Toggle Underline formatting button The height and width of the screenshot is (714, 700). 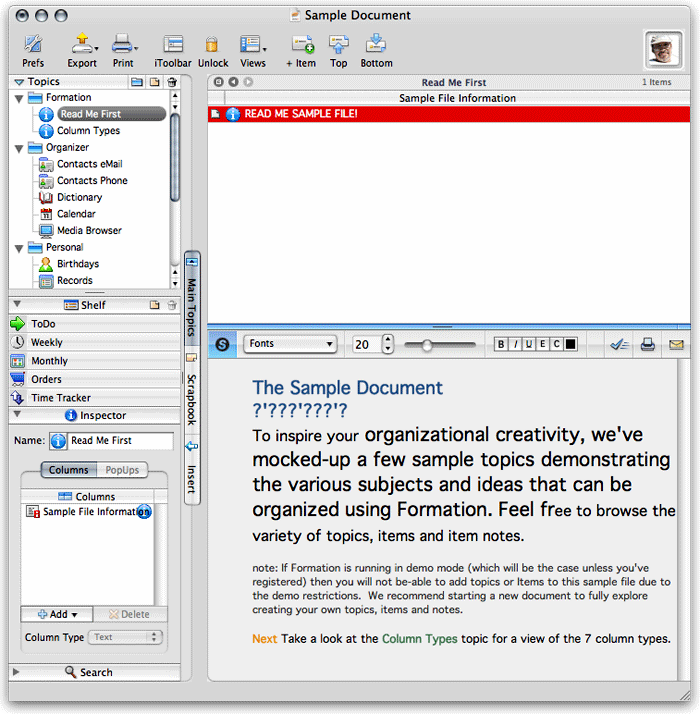click(x=529, y=344)
